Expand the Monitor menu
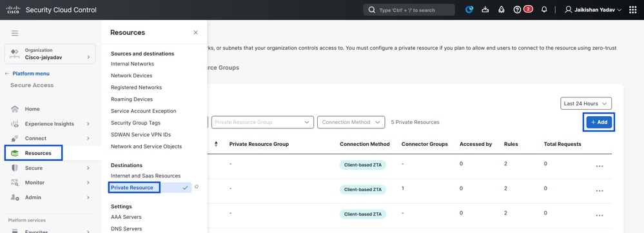Screen dimensions: 644x233 pos(50,183)
